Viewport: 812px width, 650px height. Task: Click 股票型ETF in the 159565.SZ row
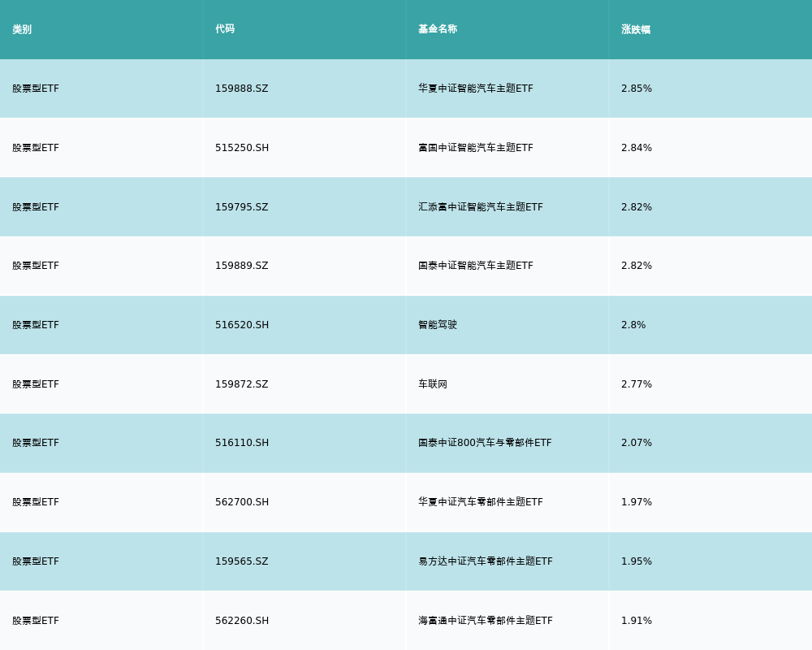coord(36,561)
